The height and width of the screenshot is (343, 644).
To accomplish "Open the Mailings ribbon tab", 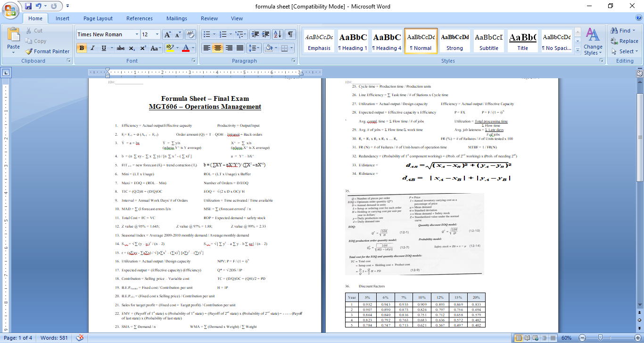I will 176,18.
